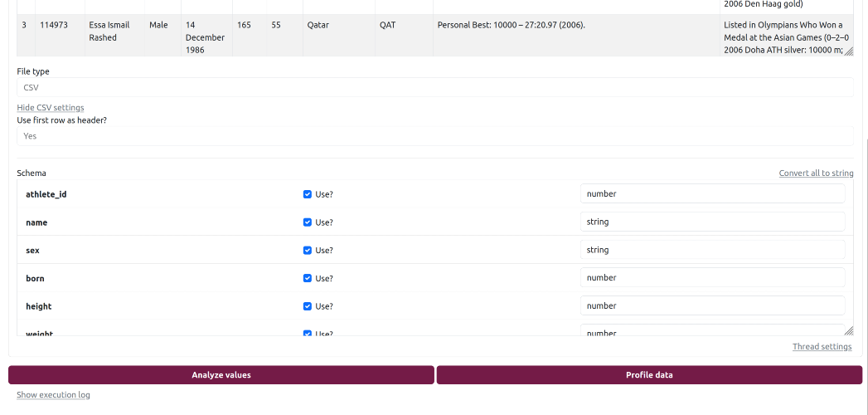Select type for born field
Screen dimensions: 868x415
[712, 277]
